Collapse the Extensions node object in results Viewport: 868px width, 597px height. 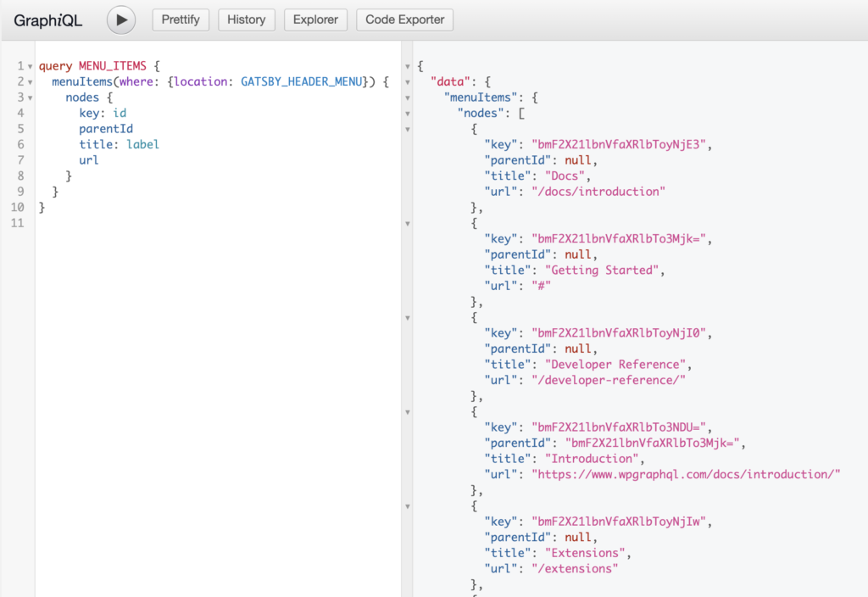(x=408, y=506)
